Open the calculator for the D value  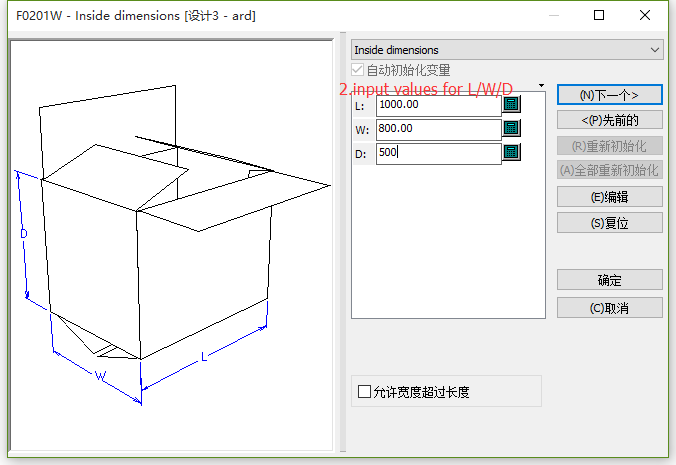click(x=512, y=152)
